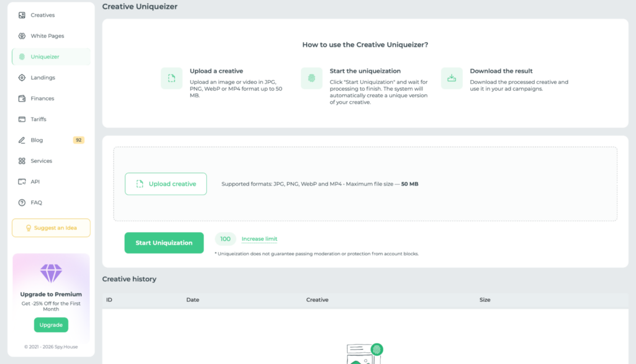Click the Date column header

(x=193, y=300)
